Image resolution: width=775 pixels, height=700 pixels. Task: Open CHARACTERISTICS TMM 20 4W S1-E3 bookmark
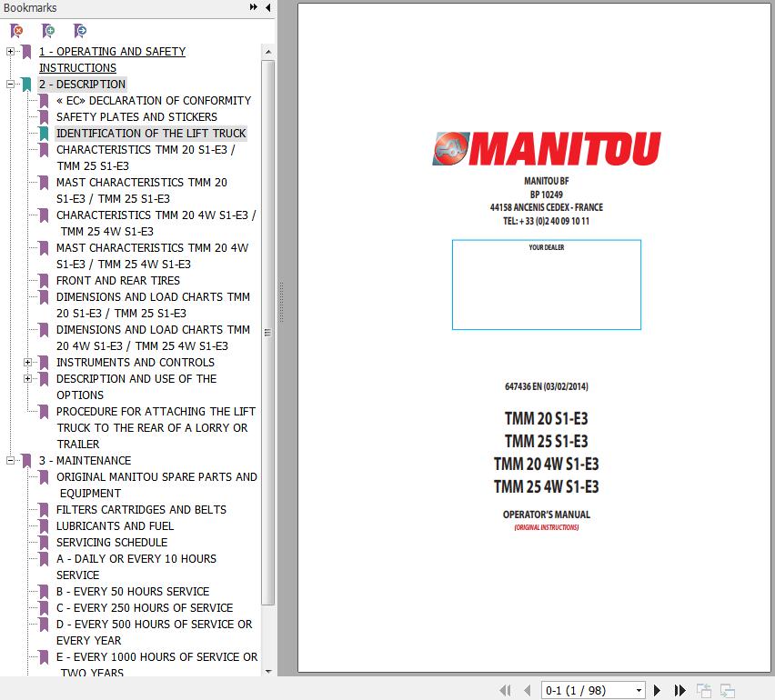coord(156,223)
